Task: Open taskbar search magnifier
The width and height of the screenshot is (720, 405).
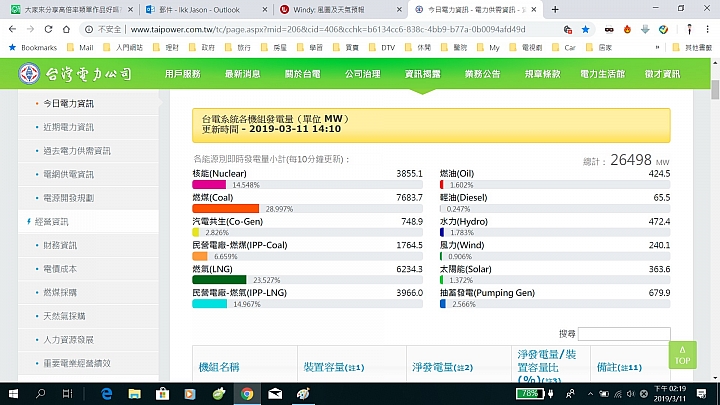Action: [40, 394]
